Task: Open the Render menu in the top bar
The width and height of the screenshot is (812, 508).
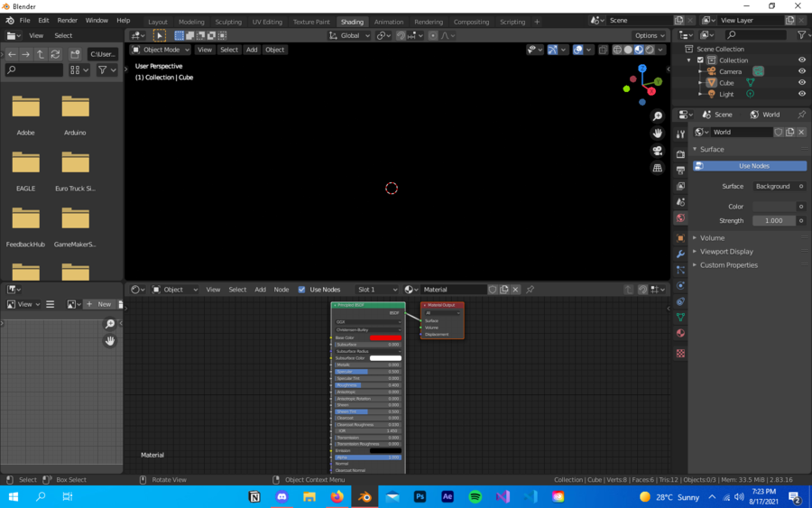Action: [x=68, y=20]
